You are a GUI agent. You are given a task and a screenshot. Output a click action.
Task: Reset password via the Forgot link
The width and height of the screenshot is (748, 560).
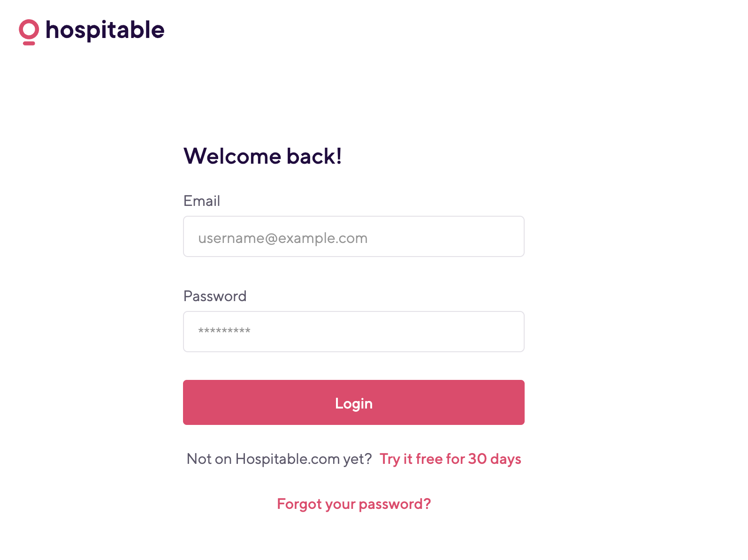click(354, 504)
